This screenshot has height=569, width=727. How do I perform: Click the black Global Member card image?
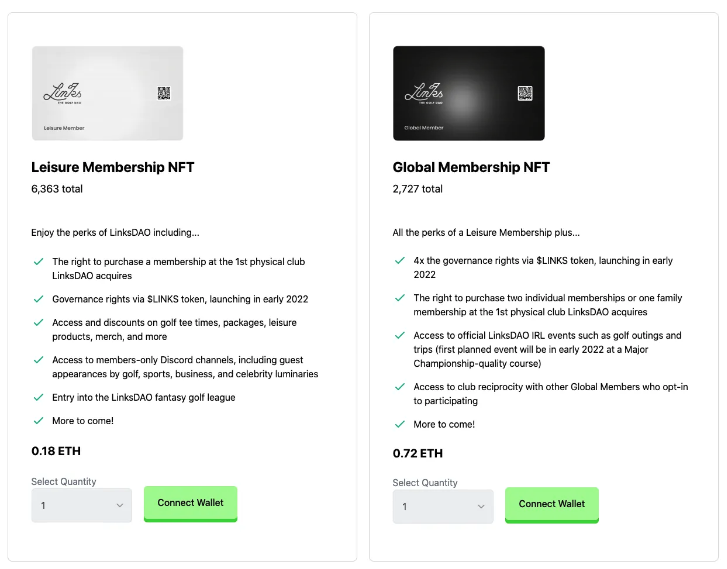coord(468,93)
